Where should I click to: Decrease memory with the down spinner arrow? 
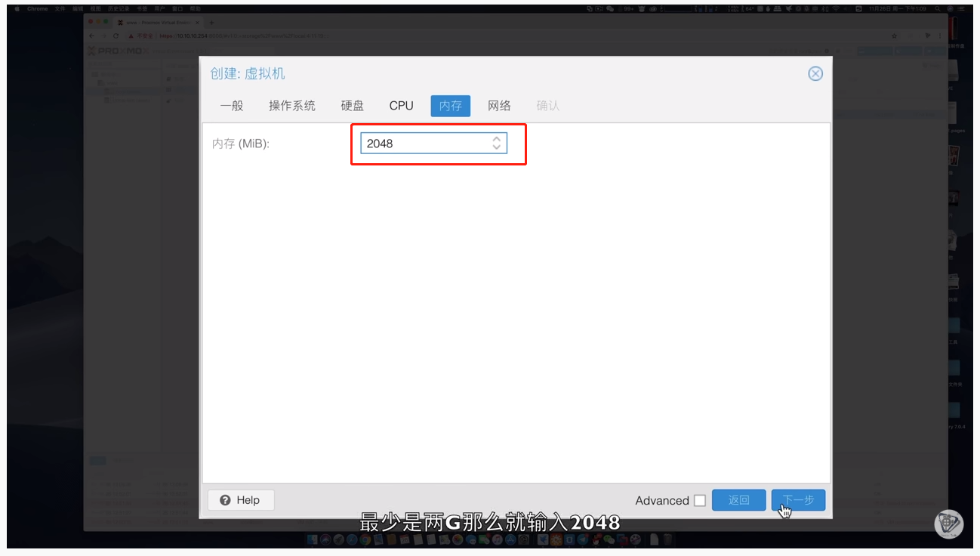[x=496, y=147]
